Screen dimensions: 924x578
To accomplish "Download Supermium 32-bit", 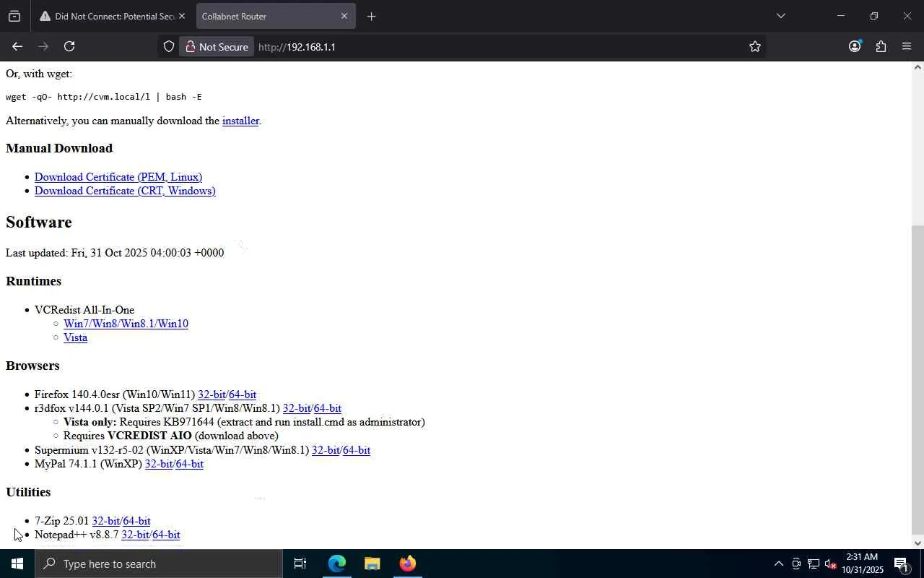I will click(326, 450).
